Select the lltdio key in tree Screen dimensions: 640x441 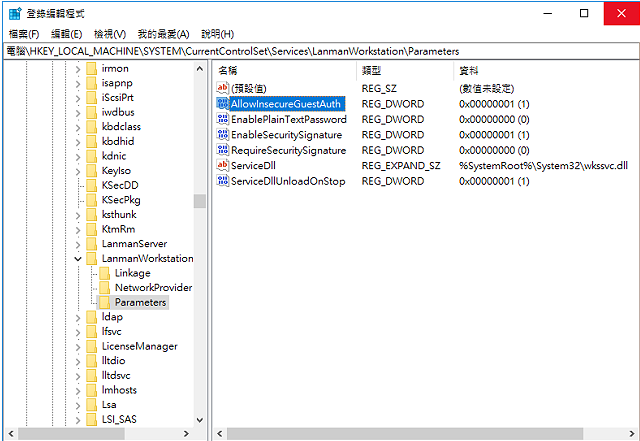pyautogui.click(x=113, y=361)
